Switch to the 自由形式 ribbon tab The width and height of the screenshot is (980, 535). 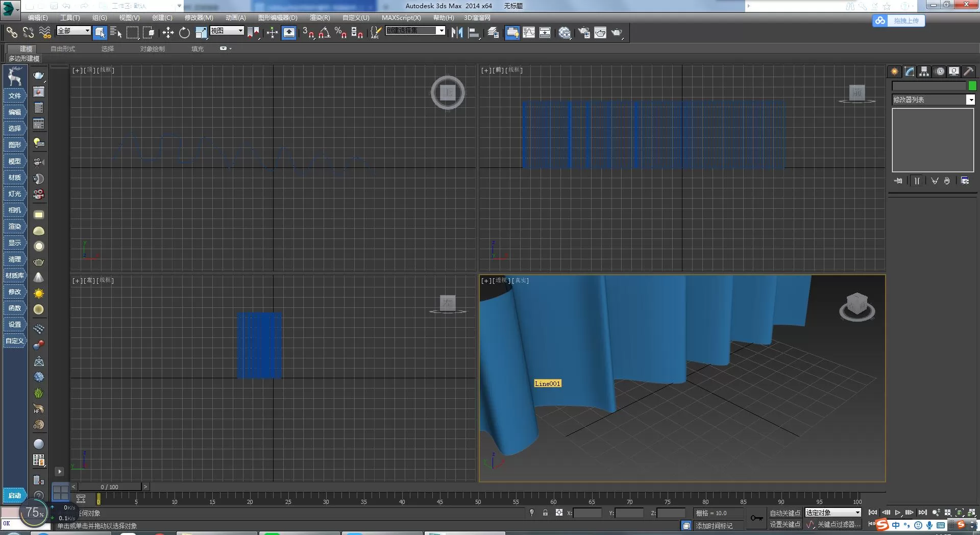click(63, 49)
